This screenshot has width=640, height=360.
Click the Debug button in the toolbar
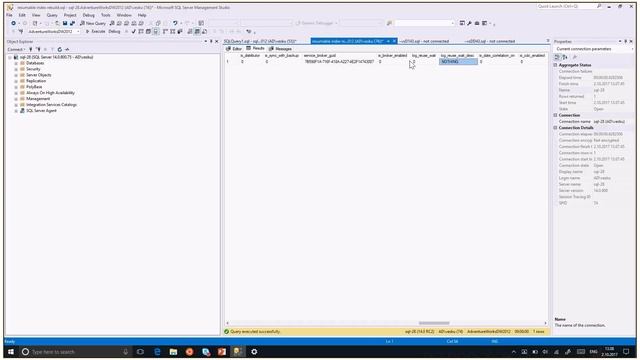pyautogui.click(x=114, y=31)
